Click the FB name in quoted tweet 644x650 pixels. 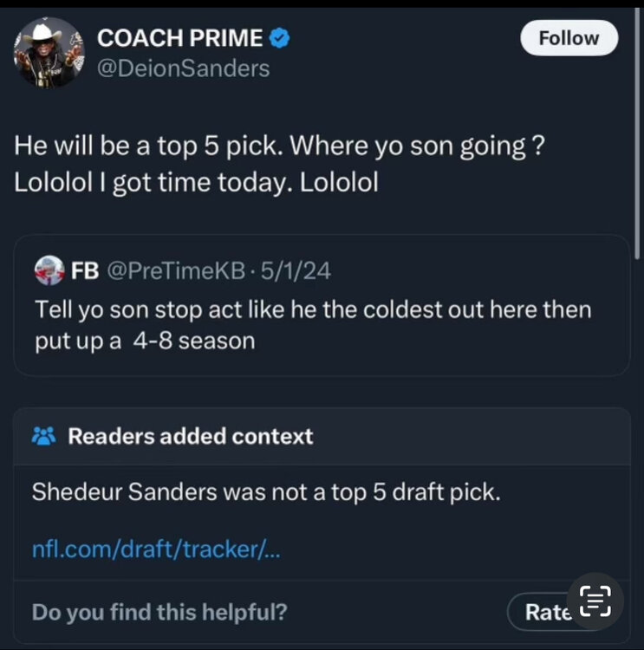pyautogui.click(x=84, y=270)
